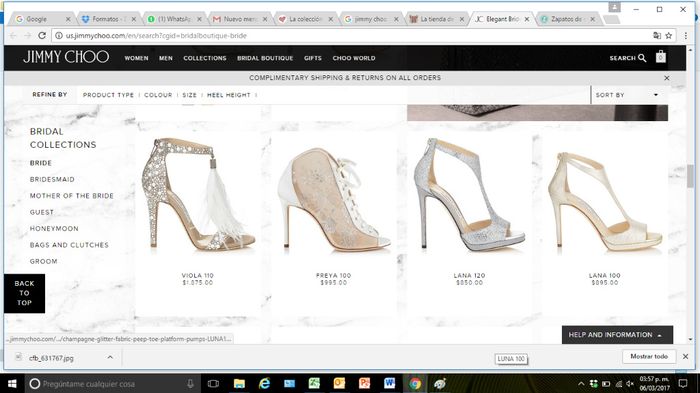700x393 pixels.
Task: Expand the Help and Information panel
Action: (x=617, y=334)
